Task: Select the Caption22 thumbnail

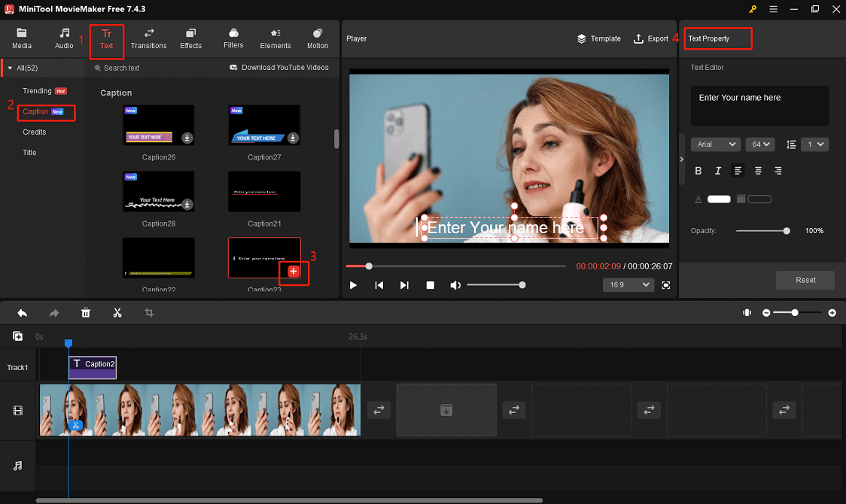Action: (159, 258)
